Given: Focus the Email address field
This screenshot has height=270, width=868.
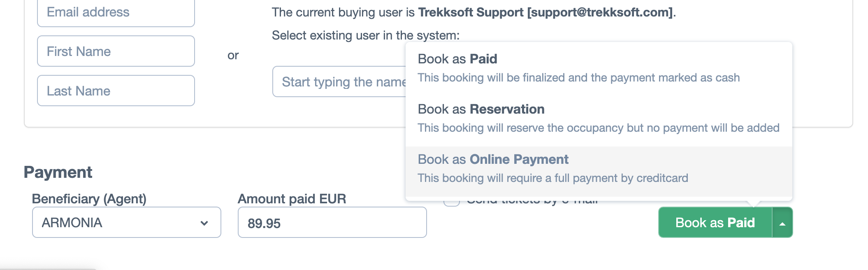Looking at the screenshot, I should click(x=116, y=12).
